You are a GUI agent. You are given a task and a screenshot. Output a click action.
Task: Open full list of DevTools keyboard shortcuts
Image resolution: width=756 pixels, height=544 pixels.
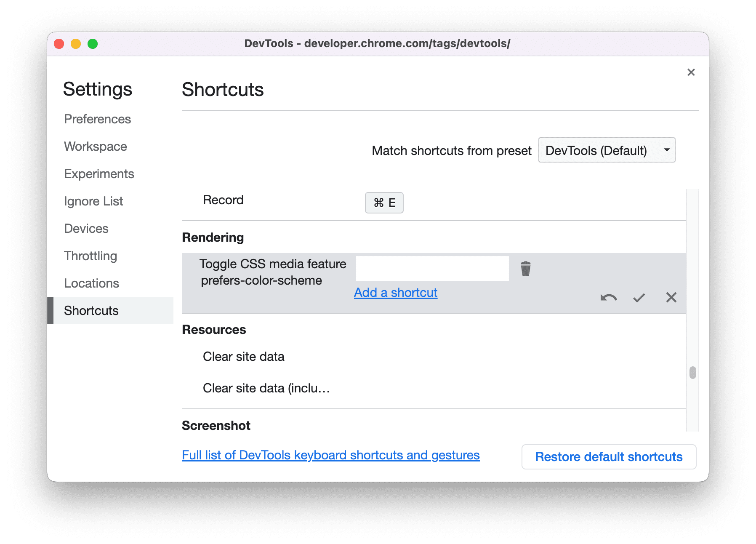click(x=330, y=455)
